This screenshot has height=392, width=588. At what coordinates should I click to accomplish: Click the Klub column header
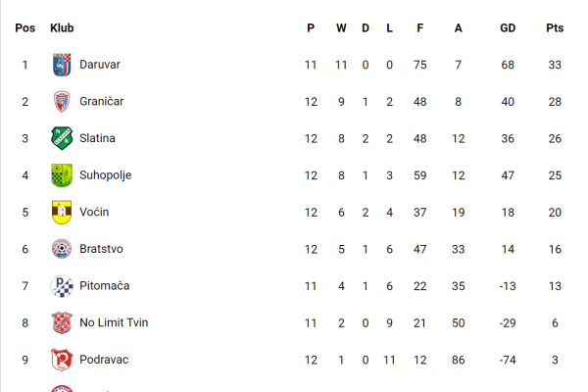coord(62,28)
